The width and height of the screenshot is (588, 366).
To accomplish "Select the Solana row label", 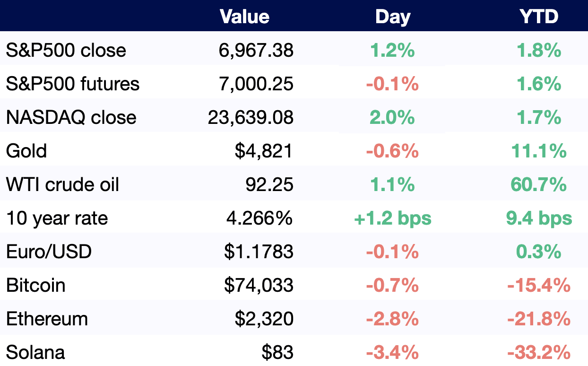I will (x=35, y=352).
